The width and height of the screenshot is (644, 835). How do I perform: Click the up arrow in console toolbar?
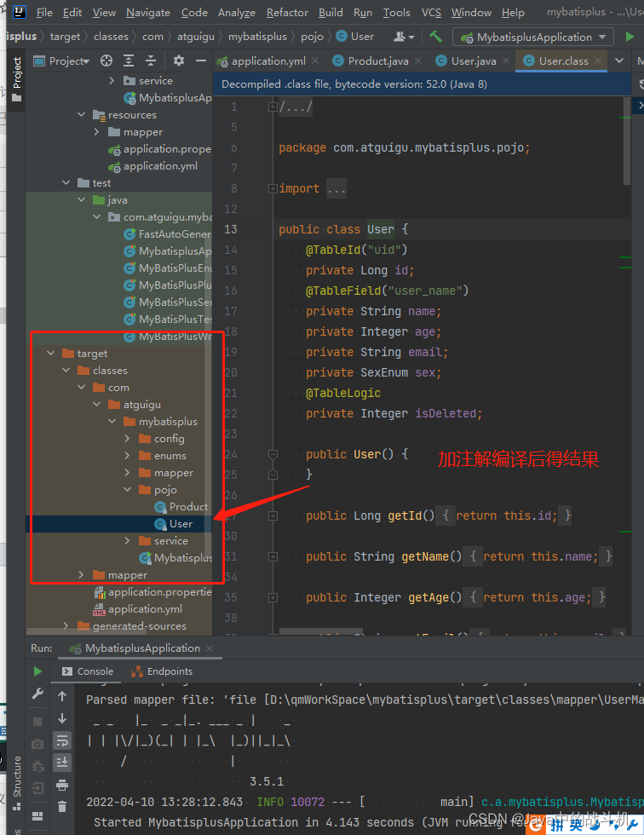click(62, 696)
